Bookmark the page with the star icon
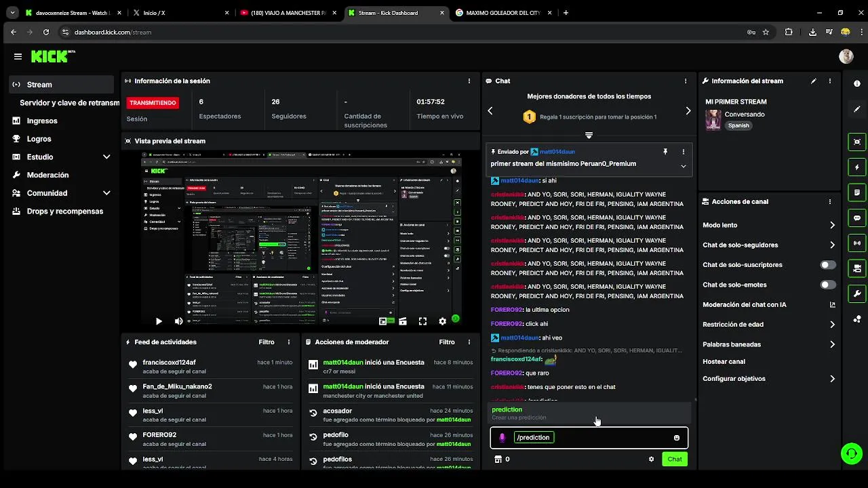The image size is (868, 488). pos(766,32)
